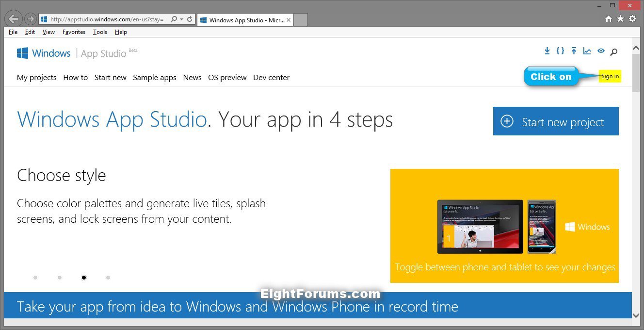Image resolution: width=644 pixels, height=330 pixels.
Task: Click the browser Home icon
Action: [609, 19]
